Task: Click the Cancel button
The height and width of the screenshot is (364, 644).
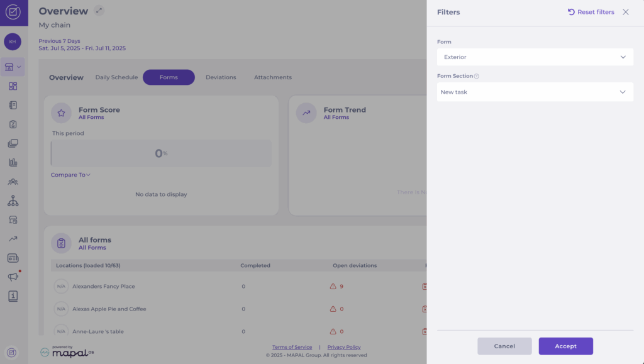Action: (x=504, y=346)
